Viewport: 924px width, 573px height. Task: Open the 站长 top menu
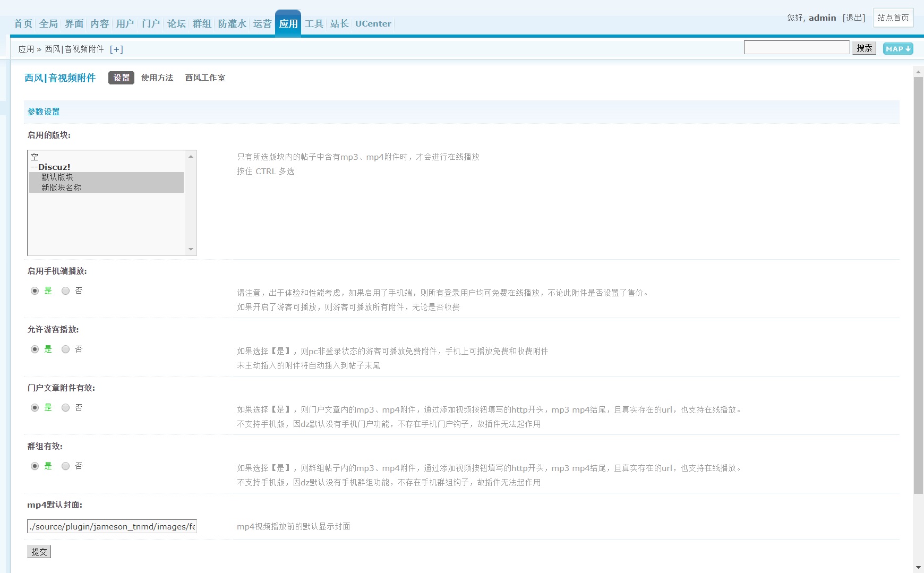[339, 24]
